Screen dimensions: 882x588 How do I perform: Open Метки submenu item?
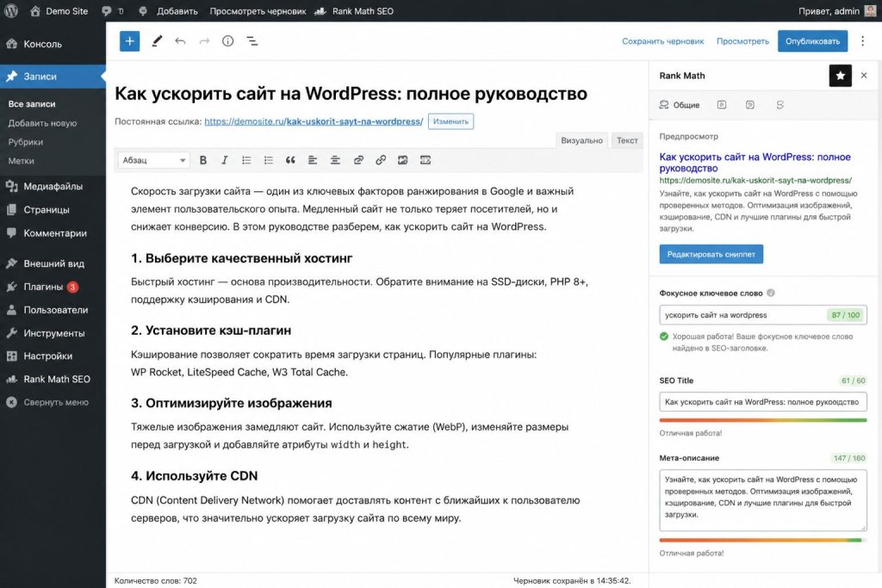point(21,161)
